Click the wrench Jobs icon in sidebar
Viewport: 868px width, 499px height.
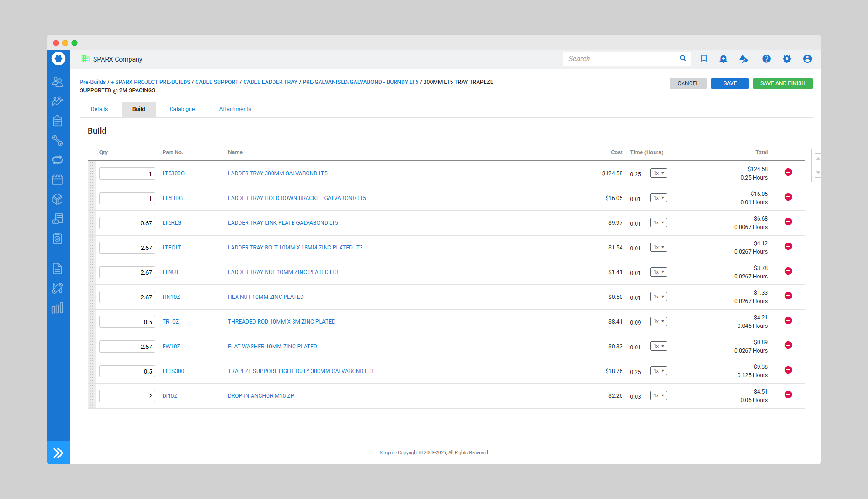(57, 140)
